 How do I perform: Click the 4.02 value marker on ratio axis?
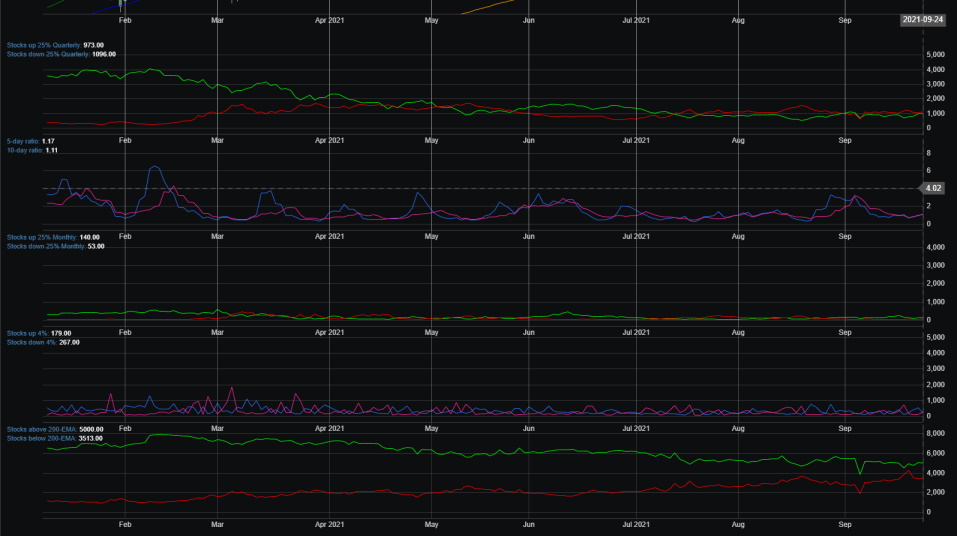pyautogui.click(x=933, y=188)
